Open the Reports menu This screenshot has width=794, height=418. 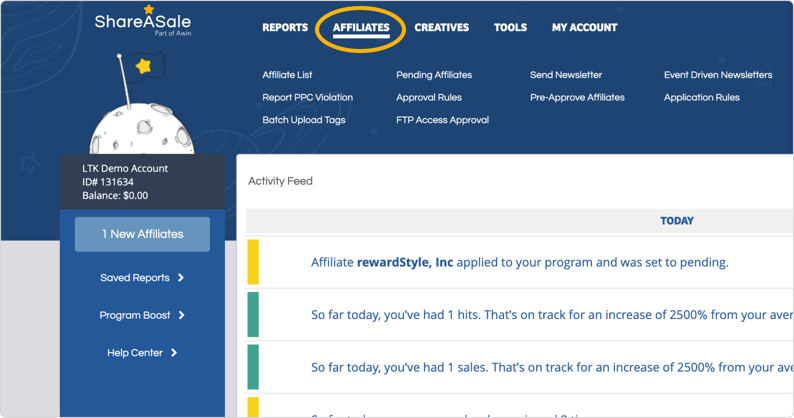(x=285, y=27)
